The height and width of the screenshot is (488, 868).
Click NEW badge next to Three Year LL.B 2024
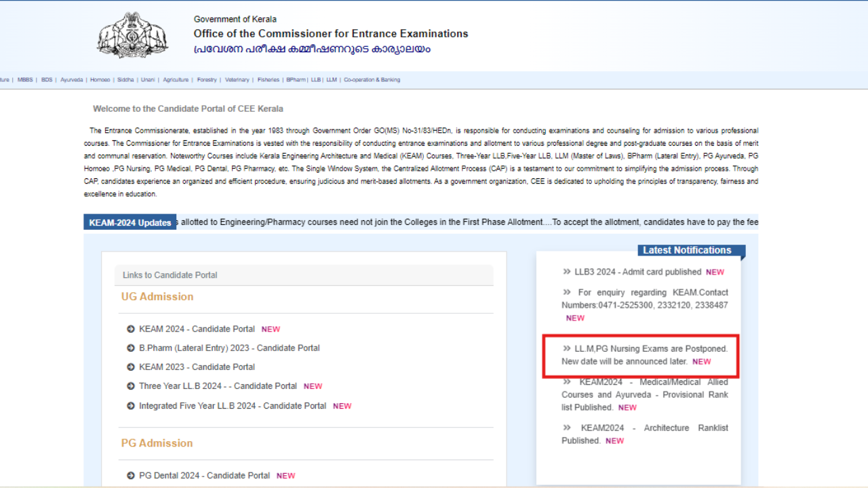click(x=313, y=386)
